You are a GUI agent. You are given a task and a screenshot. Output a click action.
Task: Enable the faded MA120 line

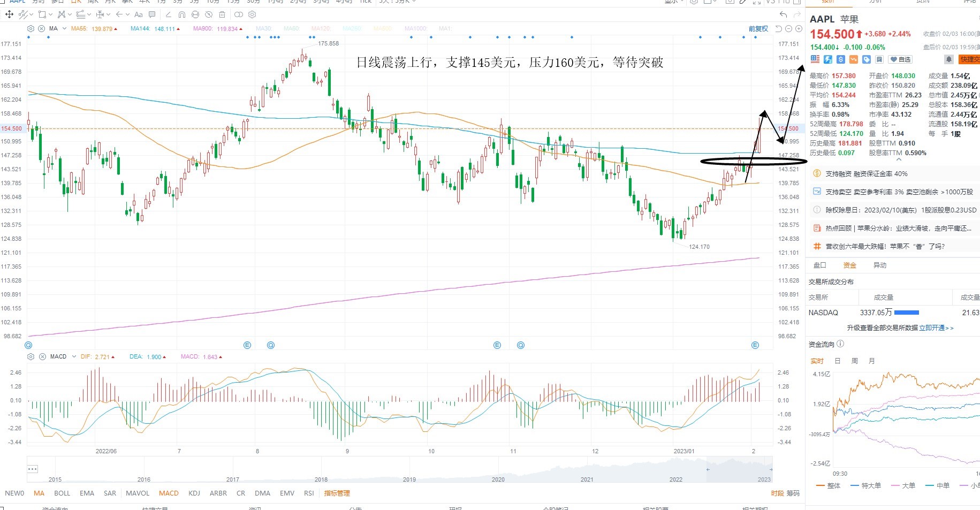coord(321,29)
